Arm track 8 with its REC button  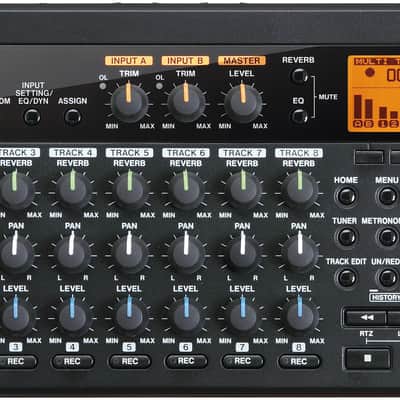click(299, 361)
